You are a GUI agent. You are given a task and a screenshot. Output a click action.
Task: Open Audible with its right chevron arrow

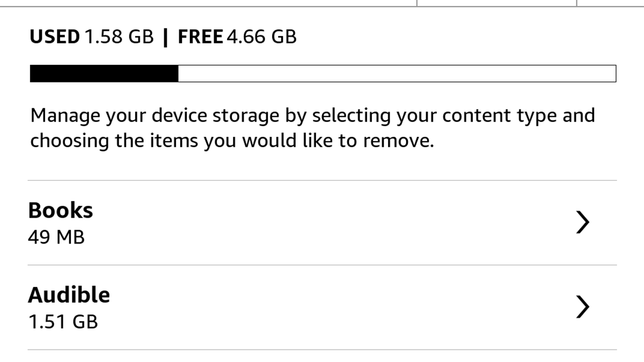(583, 307)
